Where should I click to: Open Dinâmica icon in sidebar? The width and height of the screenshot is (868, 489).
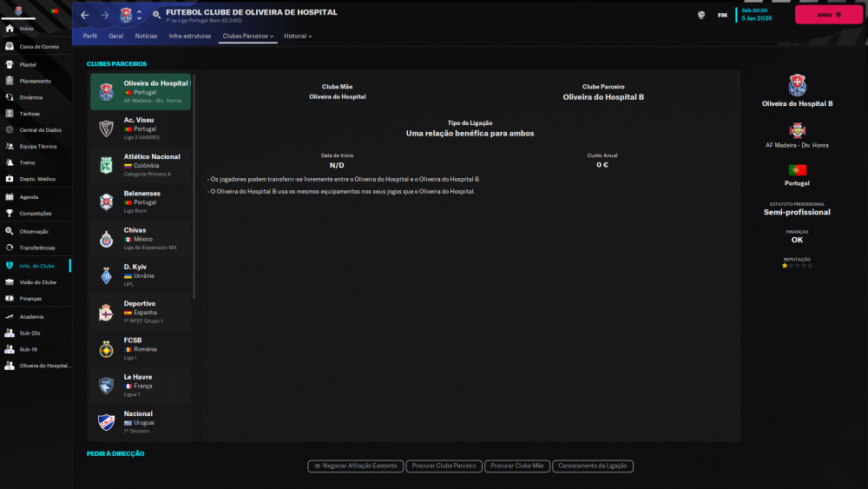(10, 97)
